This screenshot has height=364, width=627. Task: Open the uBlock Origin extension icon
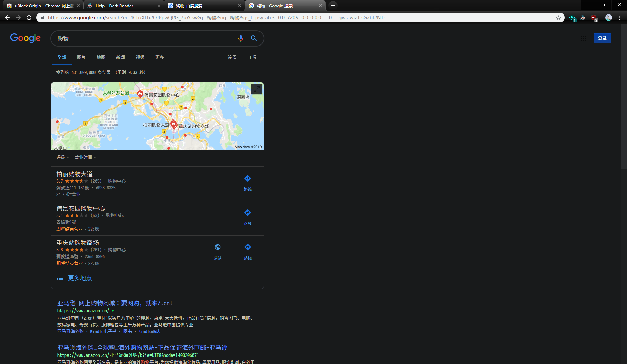click(x=594, y=18)
